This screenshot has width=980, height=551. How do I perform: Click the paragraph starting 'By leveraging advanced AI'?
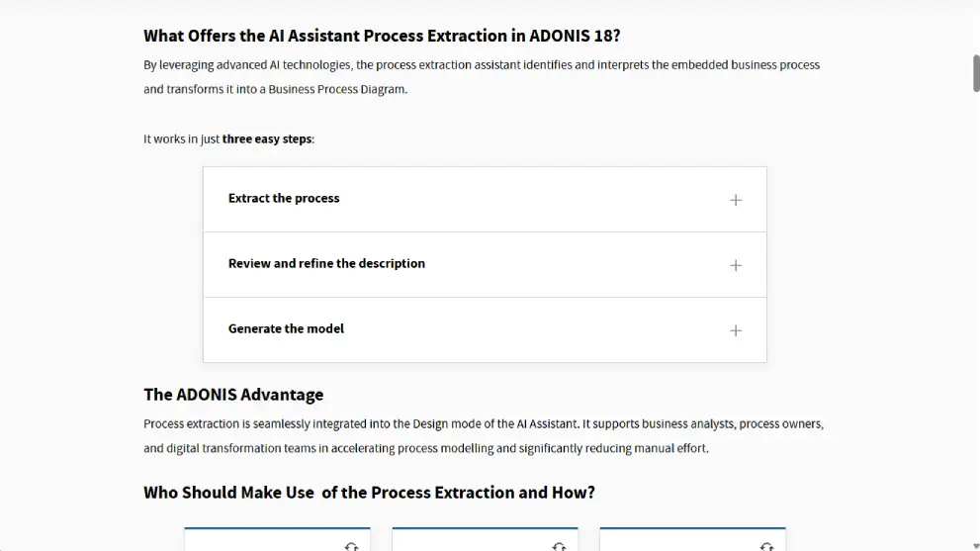tap(482, 76)
